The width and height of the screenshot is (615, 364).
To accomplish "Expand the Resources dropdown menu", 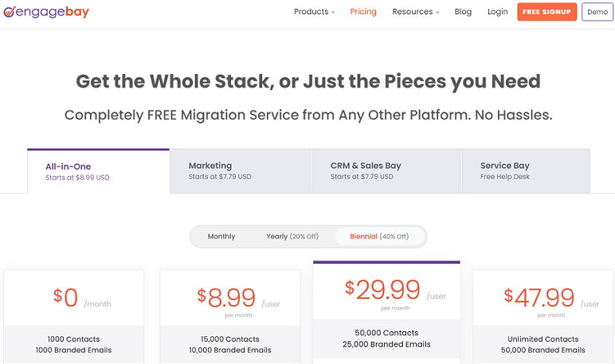I will click(x=415, y=12).
